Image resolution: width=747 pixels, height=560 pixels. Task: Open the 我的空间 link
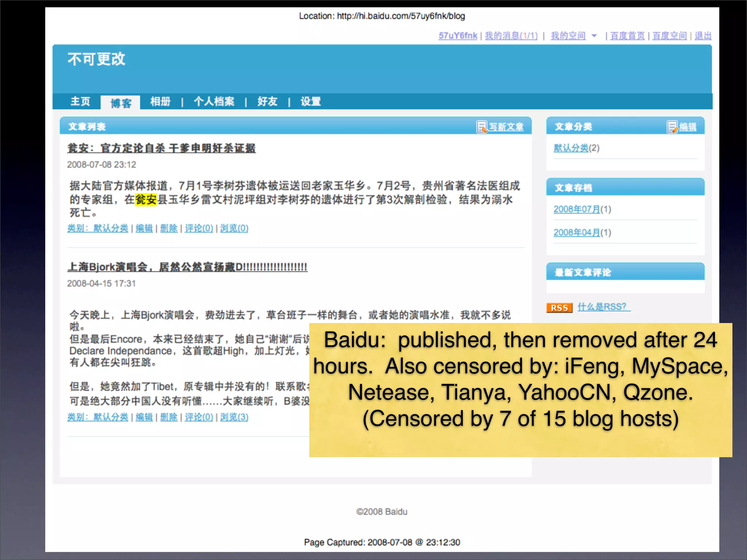tap(568, 36)
